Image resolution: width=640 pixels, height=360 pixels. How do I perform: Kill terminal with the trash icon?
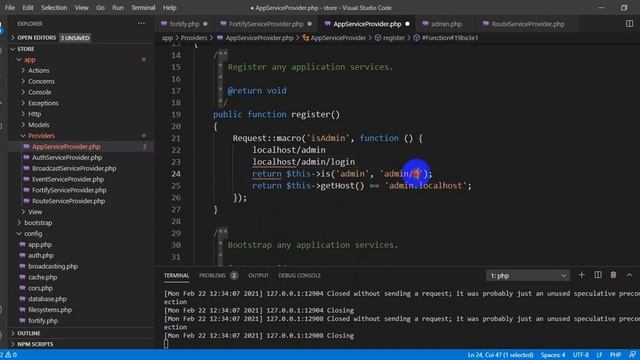(613, 275)
